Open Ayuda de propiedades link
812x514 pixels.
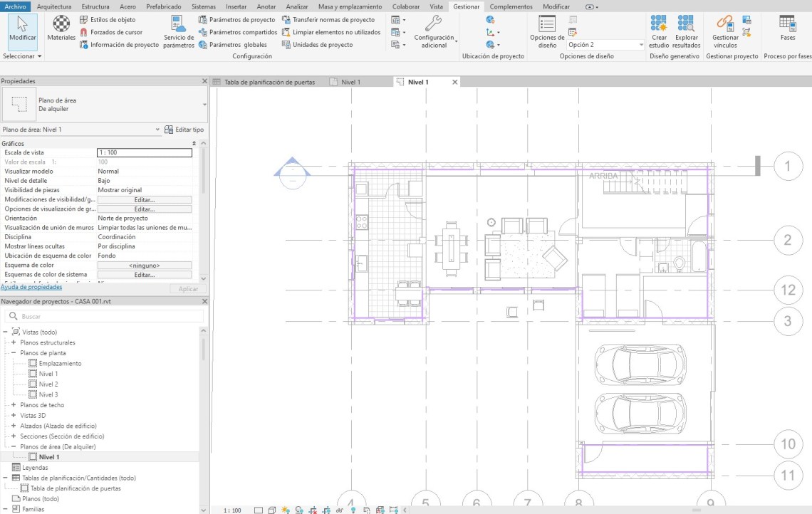[x=31, y=287]
